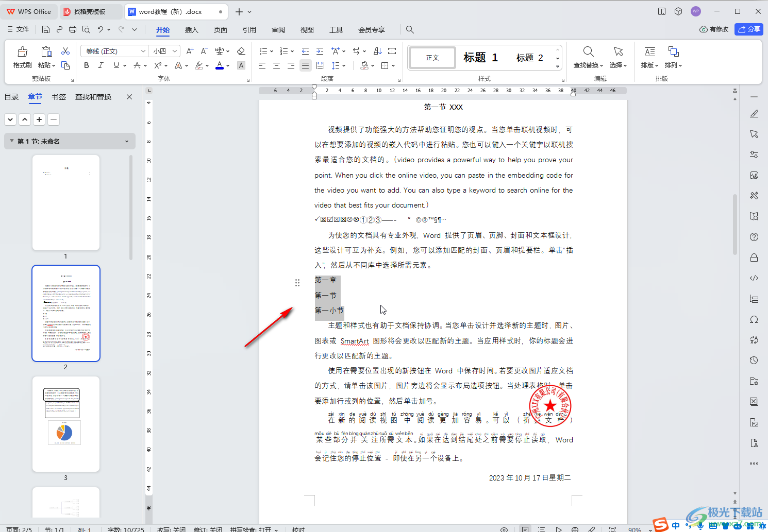768x532 pixels.
Task: Select justify text alignment
Action: pos(306,65)
